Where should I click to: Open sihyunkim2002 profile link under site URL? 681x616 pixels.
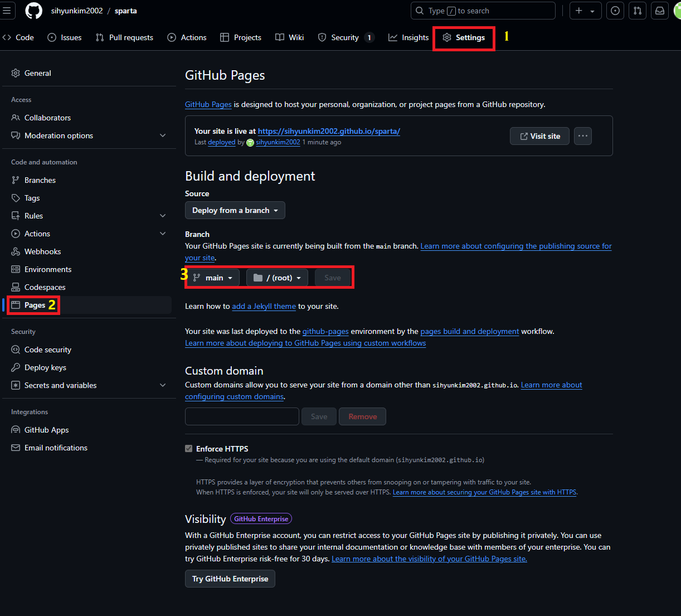click(278, 142)
